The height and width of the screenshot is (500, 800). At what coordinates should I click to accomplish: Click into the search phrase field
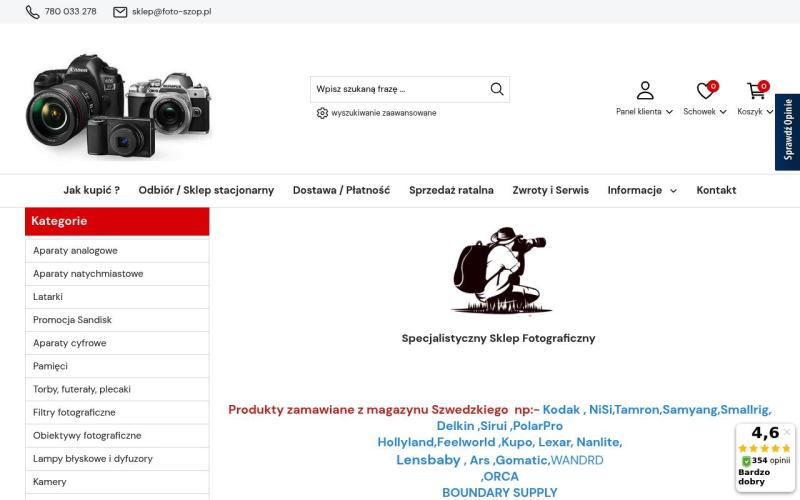pos(398,89)
